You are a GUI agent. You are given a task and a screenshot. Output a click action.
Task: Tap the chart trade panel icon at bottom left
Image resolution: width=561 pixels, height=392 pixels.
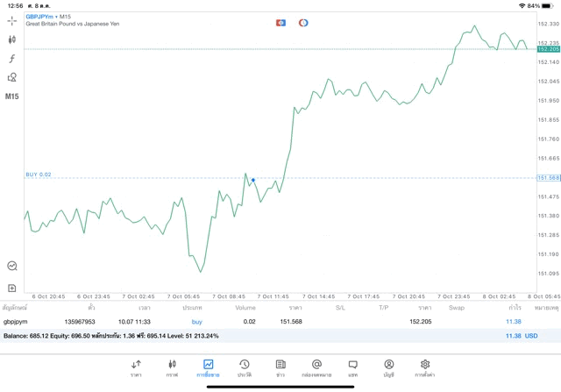pyautogui.click(x=12, y=266)
